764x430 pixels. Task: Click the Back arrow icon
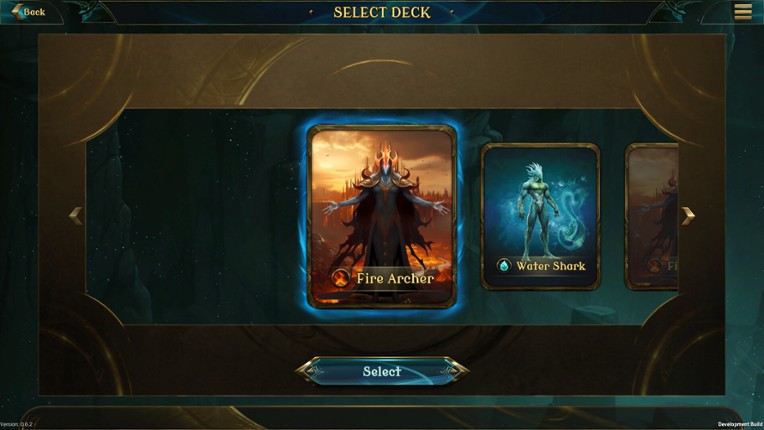pos(17,12)
